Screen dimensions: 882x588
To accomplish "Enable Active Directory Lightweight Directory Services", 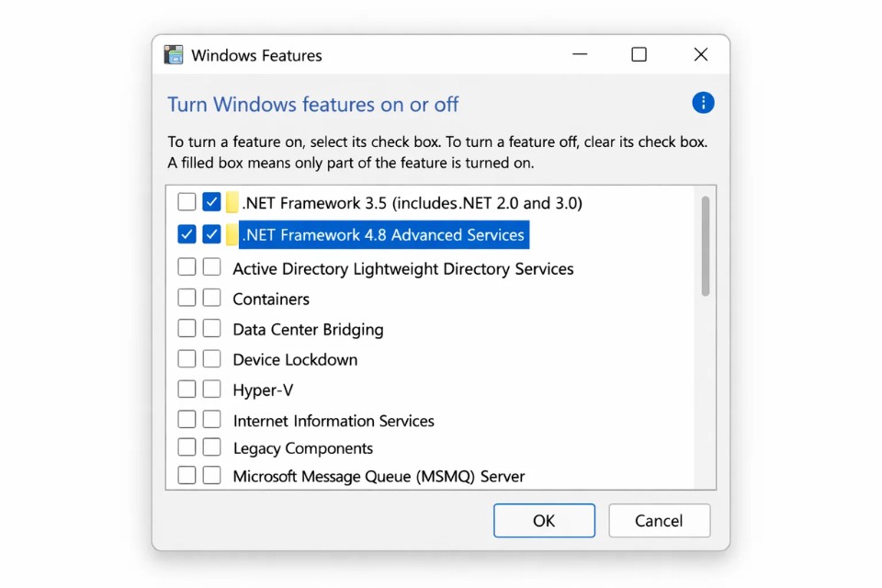I will coord(212,267).
